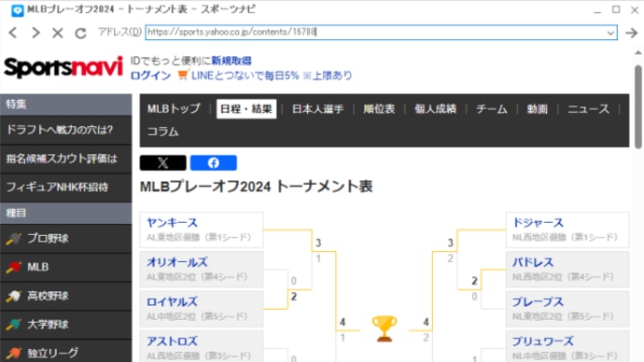644x362 pixels.
Task: Share on X with the black X button
Action: [163, 163]
